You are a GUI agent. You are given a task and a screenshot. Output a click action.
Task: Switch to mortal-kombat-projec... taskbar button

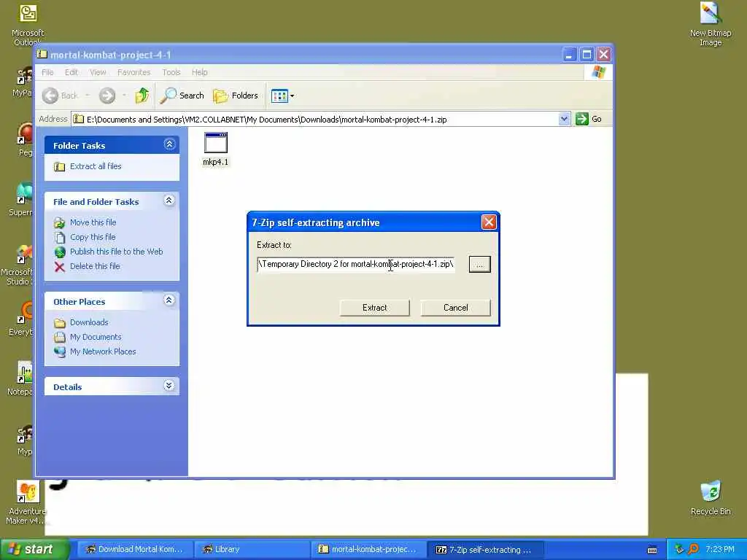point(368,550)
